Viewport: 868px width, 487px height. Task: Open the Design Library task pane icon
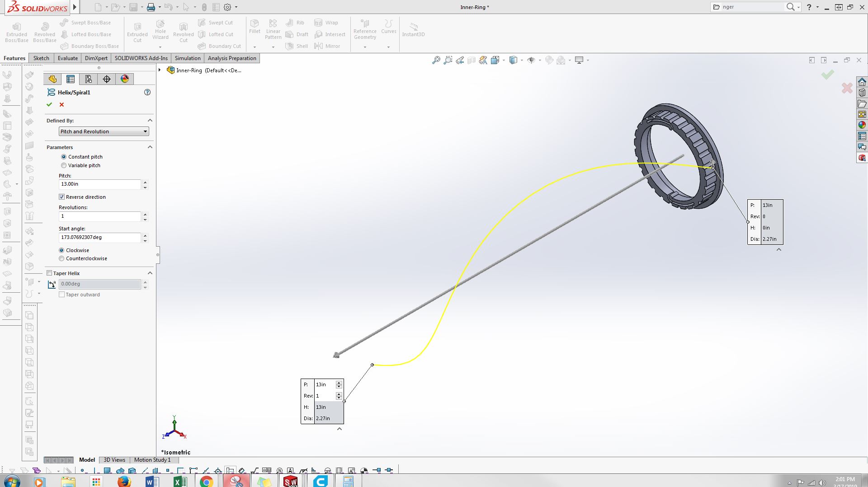click(x=862, y=93)
